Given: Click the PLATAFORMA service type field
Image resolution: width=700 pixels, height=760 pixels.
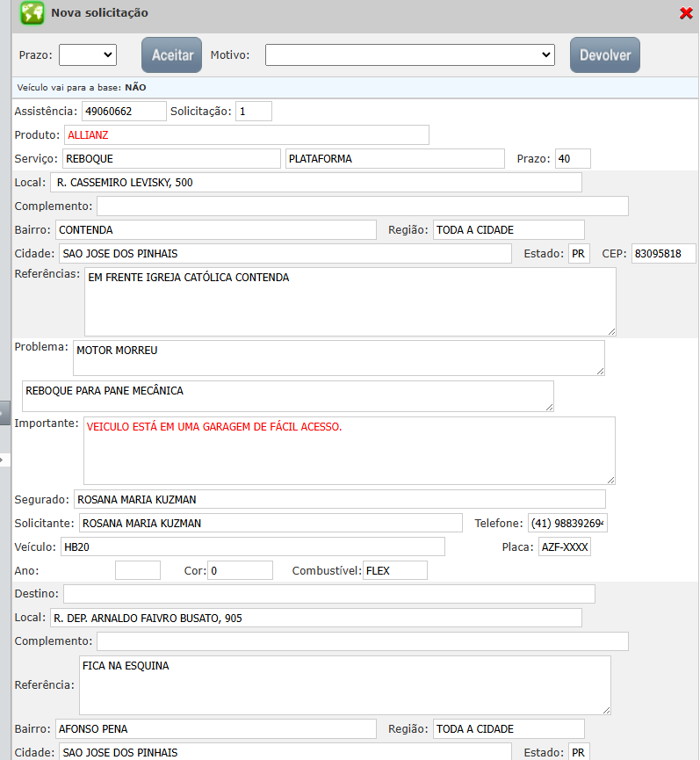Looking at the screenshot, I should click(x=394, y=158).
